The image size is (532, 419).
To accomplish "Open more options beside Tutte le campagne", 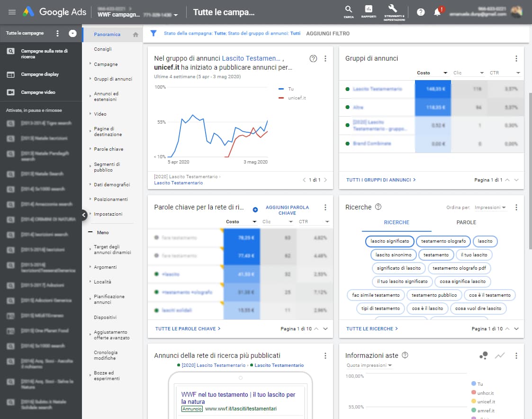I will (57, 33).
